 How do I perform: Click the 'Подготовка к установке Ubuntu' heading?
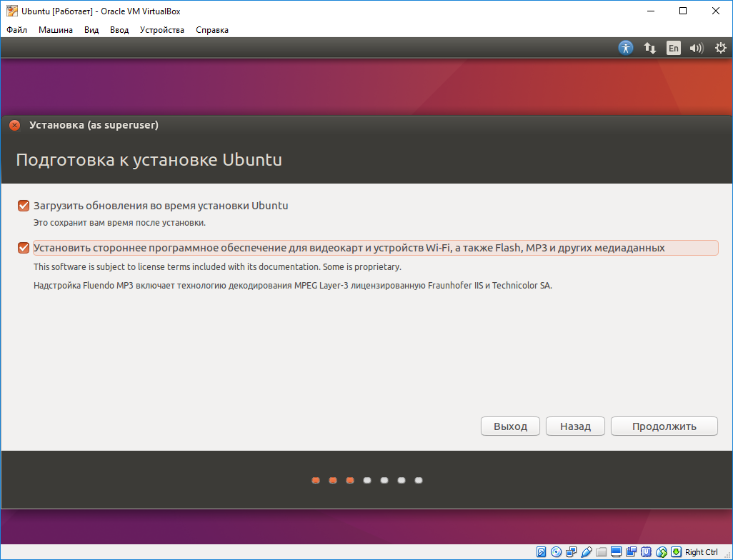tap(149, 160)
